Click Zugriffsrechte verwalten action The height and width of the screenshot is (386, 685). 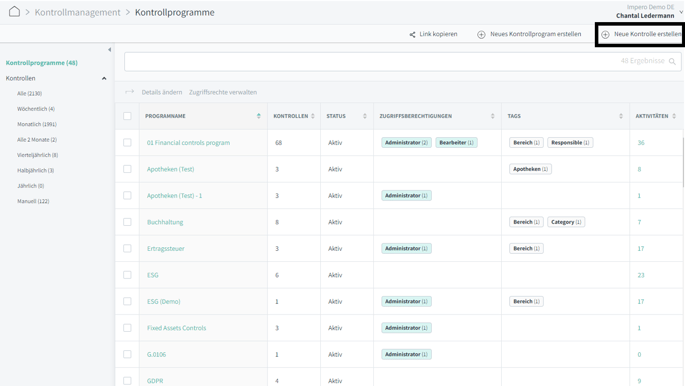(223, 92)
